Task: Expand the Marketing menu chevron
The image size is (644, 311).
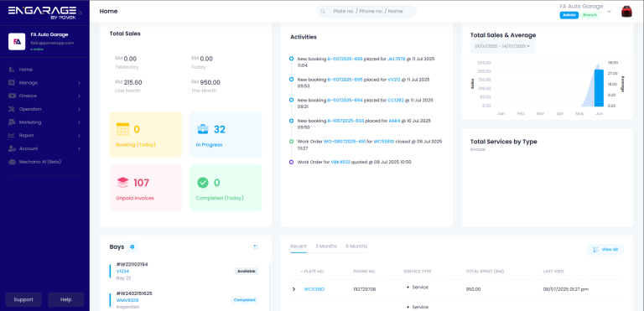Action: point(79,122)
